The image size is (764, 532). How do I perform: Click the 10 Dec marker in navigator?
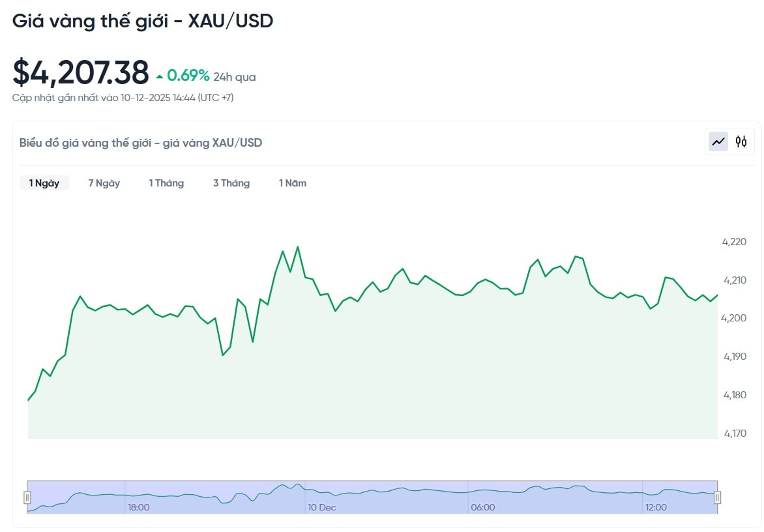322,507
